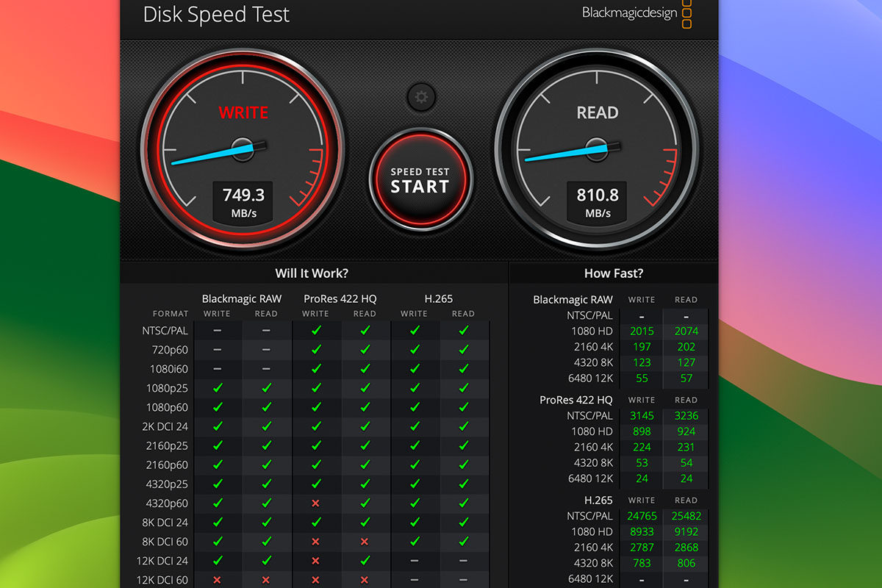Click the green check for Blackmagic RAW write at 1080p25
The height and width of the screenshot is (588, 882).
(x=217, y=388)
